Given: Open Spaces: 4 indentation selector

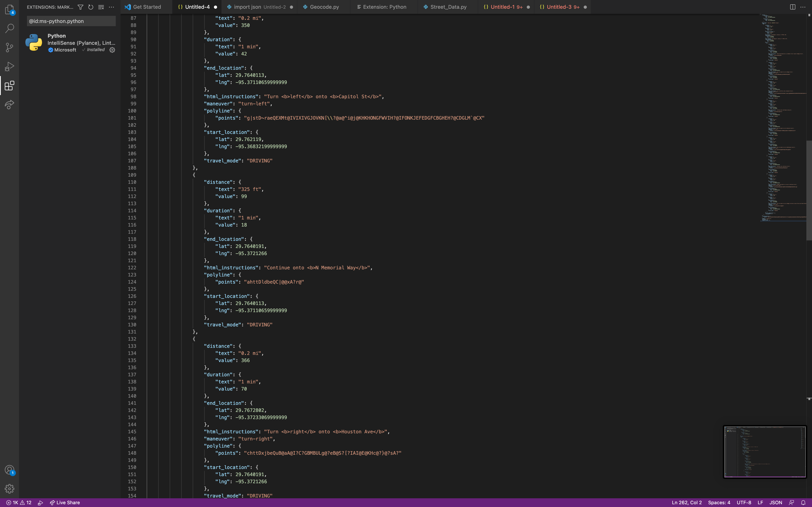Looking at the screenshot, I should pyautogui.click(x=719, y=502).
